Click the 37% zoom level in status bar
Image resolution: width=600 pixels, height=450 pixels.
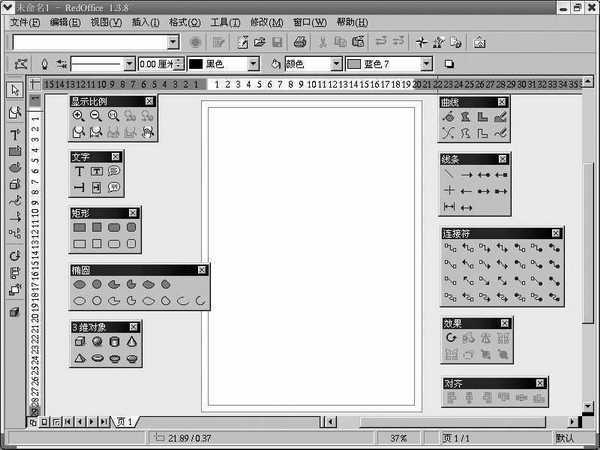point(398,438)
